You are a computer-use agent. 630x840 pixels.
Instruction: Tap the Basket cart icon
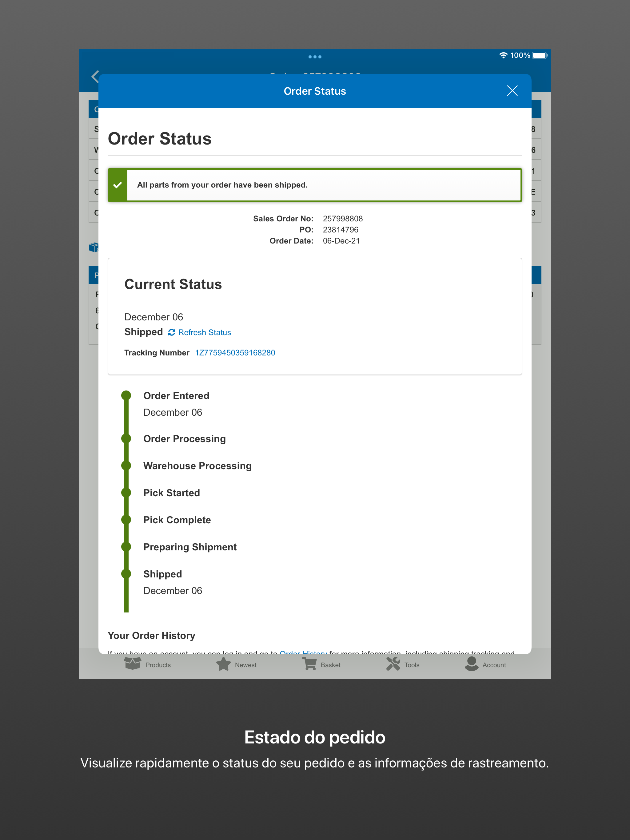310,664
